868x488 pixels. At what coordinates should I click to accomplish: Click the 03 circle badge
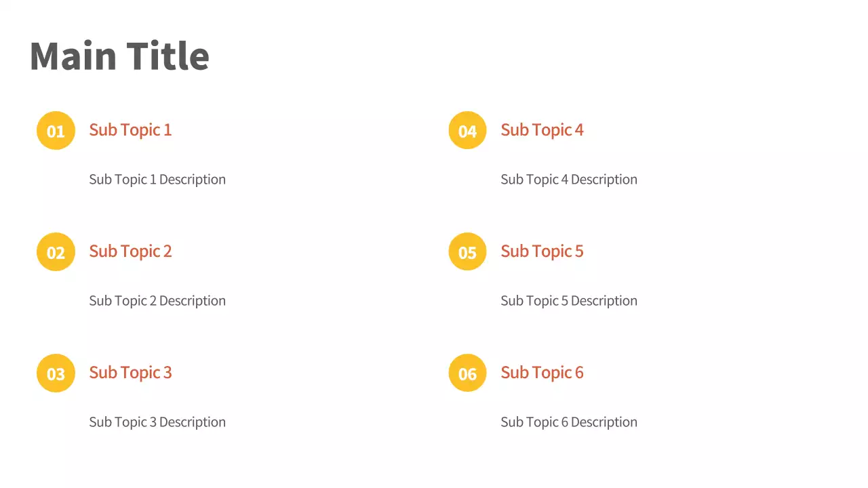point(56,373)
